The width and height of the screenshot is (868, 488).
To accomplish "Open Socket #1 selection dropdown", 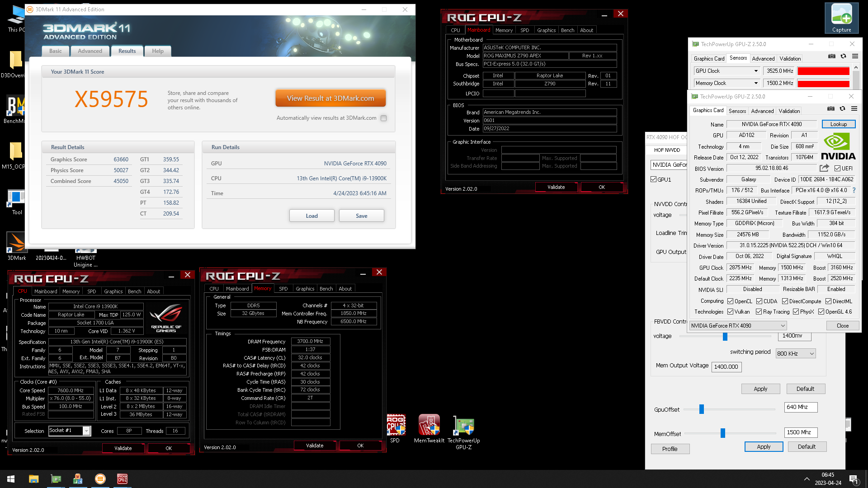I will (x=70, y=431).
